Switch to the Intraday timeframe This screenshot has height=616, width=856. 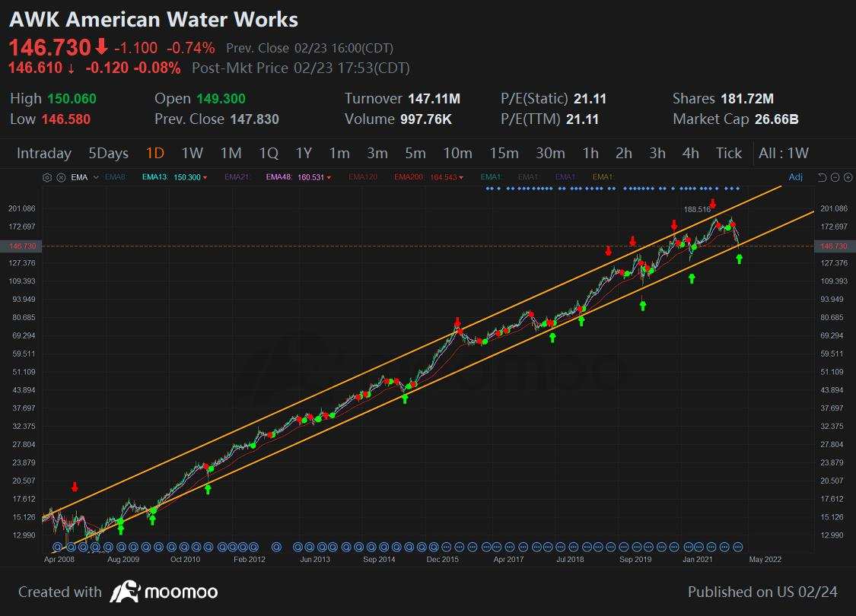tap(43, 154)
